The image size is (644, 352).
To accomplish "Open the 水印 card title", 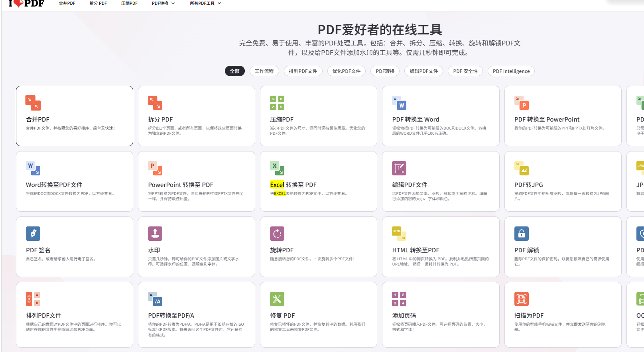I will pyautogui.click(x=154, y=250).
